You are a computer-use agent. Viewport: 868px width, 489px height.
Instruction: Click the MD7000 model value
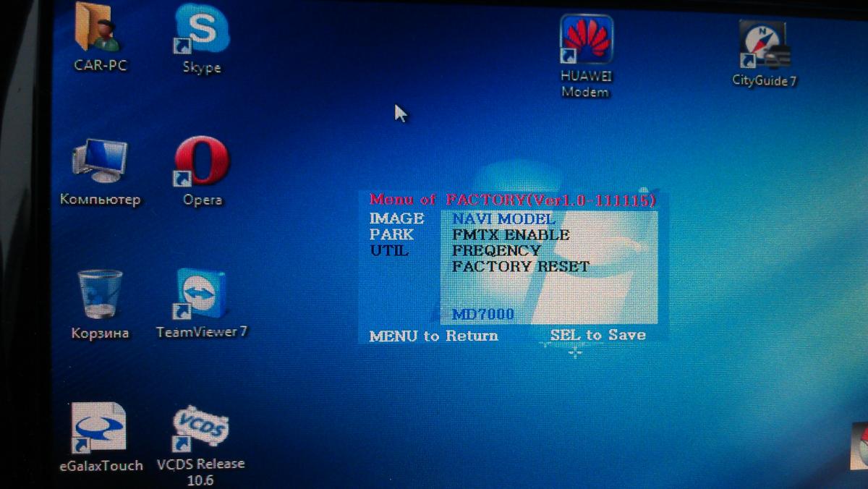482,314
